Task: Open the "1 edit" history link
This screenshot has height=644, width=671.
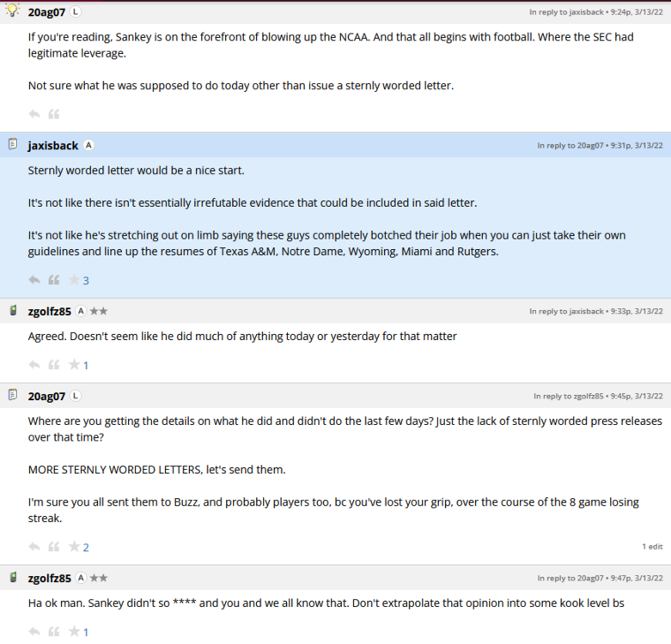Action: (x=651, y=546)
